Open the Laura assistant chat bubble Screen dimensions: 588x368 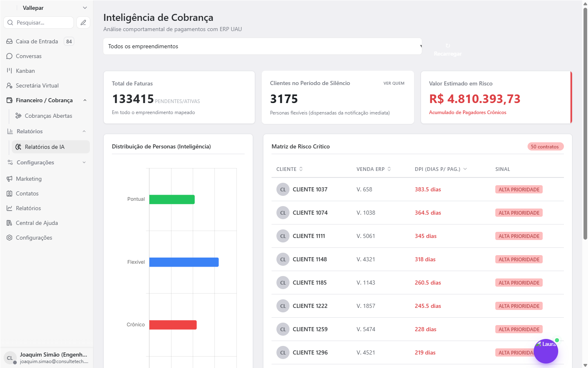click(546, 351)
